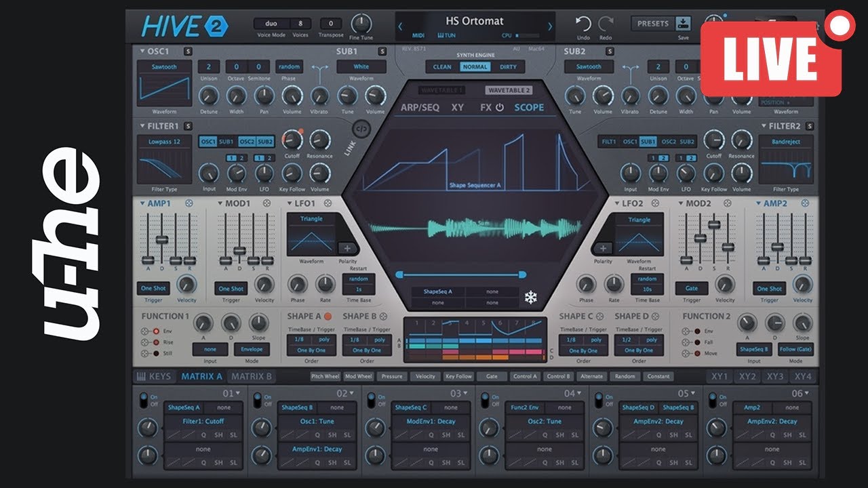The height and width of the screenshot is (488, 868).
Task: Click the Random source button
Action: [625, 376]
